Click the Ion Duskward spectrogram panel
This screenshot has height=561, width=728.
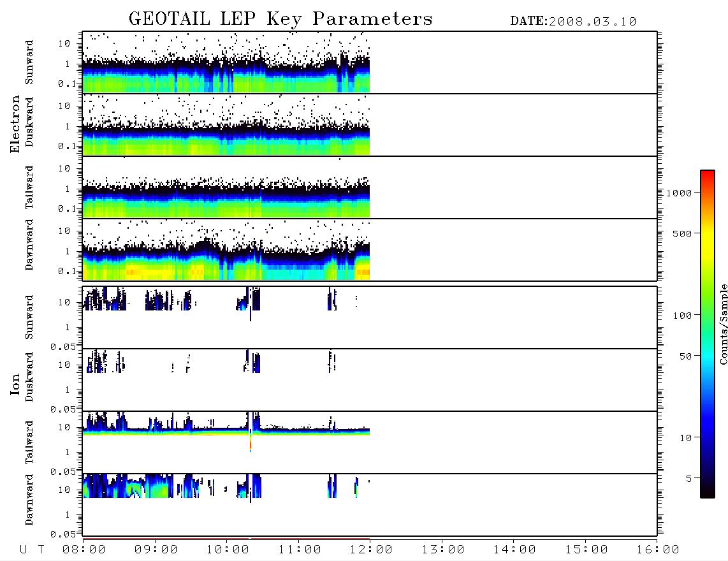(370, 379)
